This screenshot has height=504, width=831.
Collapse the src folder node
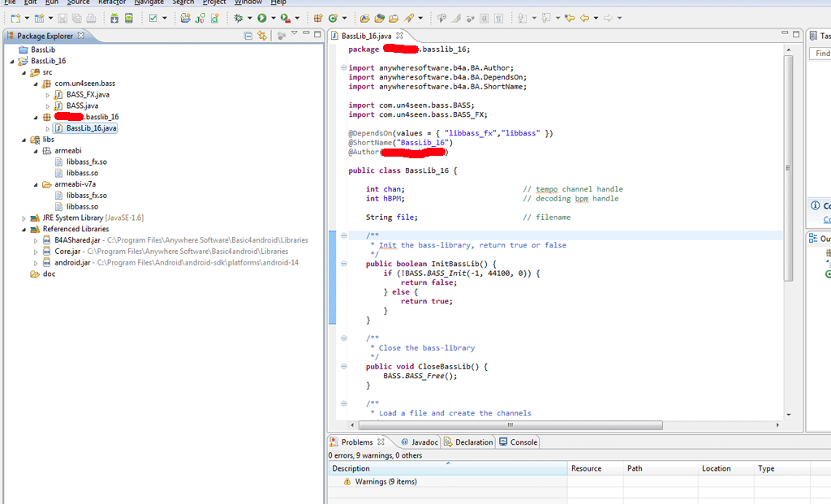click(24, 72)
